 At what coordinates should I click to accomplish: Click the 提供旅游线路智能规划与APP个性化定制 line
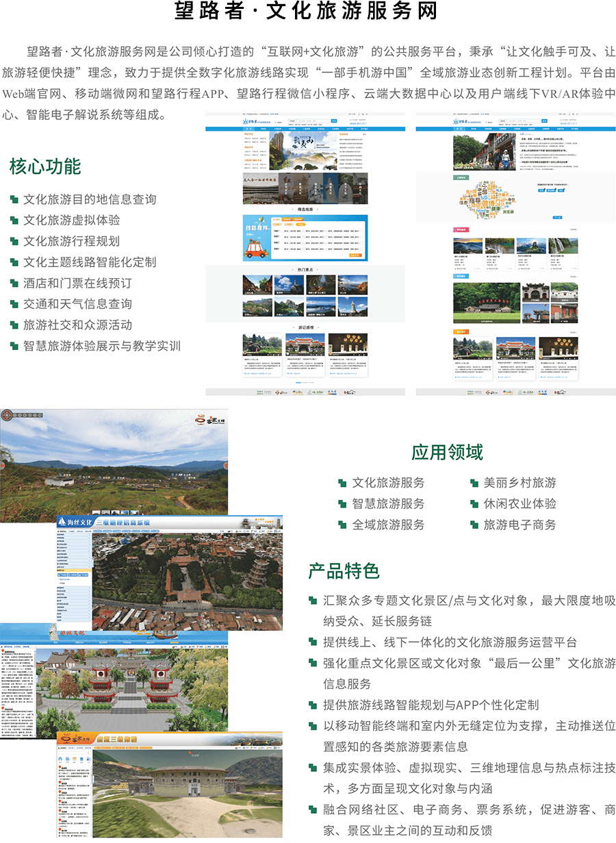pos(431,705)
